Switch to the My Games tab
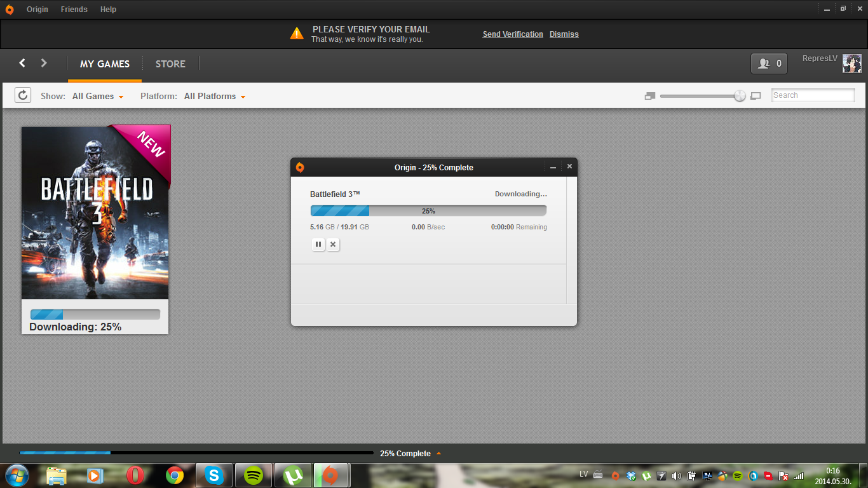868x488 pixels. click(105, 64)
